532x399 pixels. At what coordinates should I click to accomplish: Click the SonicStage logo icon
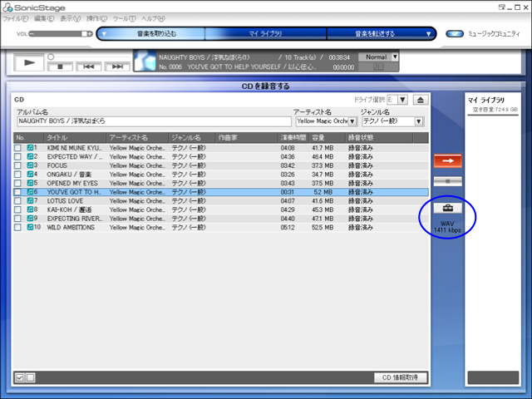tap(7, 7)
